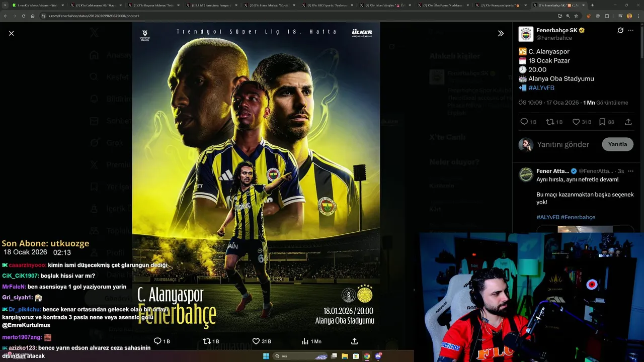Open Task View from the taskbar

334,356
